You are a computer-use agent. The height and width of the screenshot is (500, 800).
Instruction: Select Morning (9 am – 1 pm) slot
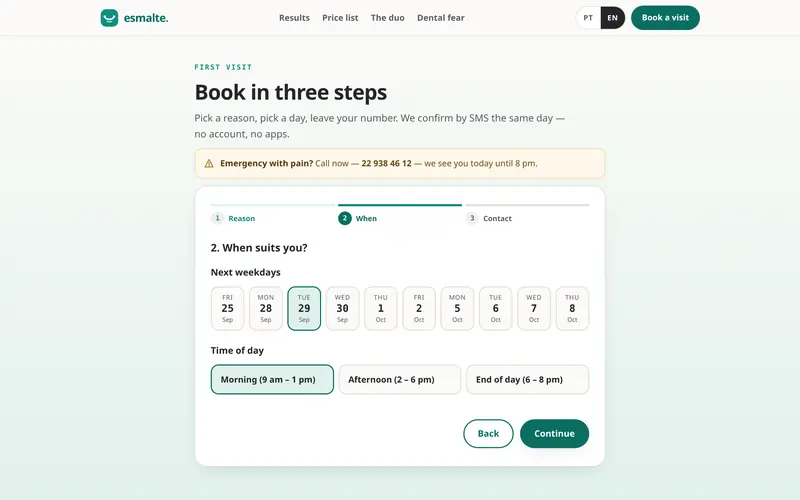coord(272,380)
